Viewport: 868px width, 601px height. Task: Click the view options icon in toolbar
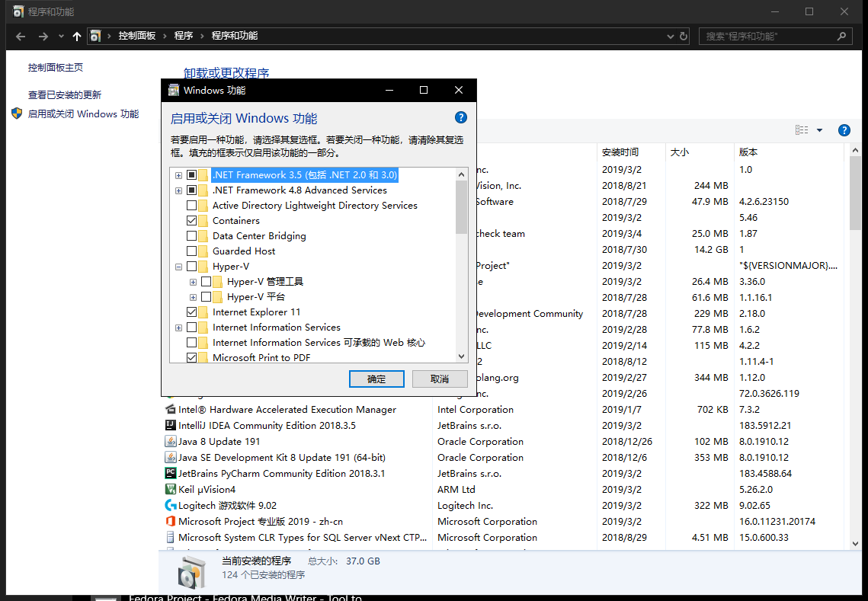coord(802,130)
